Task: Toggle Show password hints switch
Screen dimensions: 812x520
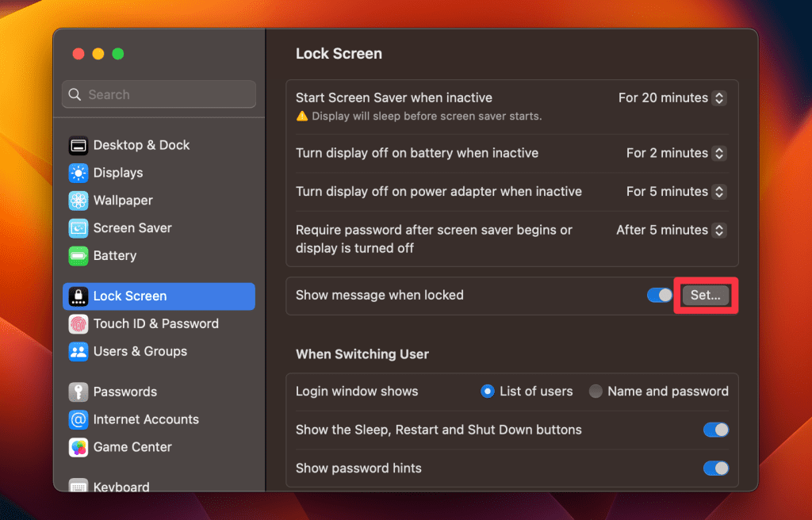Action: click(715, 468)
